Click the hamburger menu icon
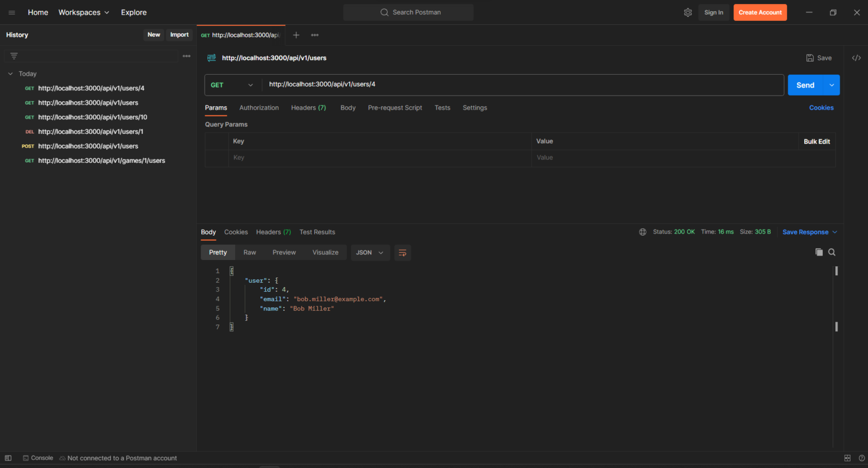The width and height of the screenshot is (868, 468). 12,12
